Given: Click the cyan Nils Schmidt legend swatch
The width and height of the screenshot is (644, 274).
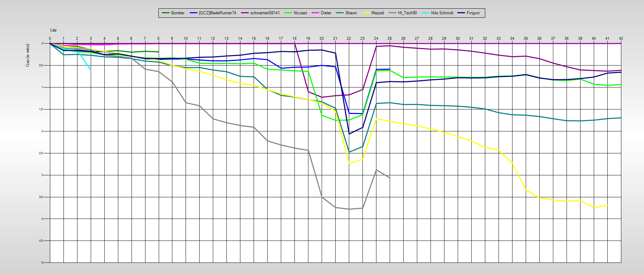Looking at the screenshot, I should [x=425, y=13].
